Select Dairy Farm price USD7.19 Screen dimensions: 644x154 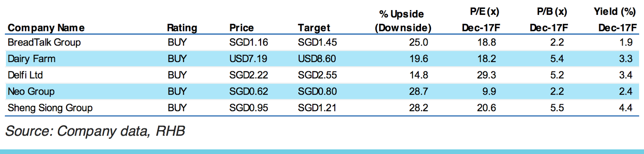(x=248, y=59)
